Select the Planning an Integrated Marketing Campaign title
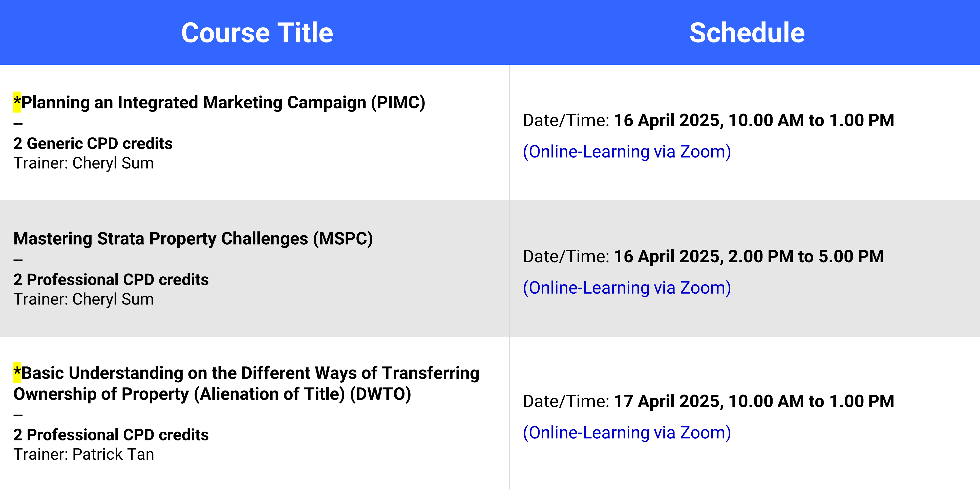Image resolution: width=980 pixels, height=490 pixels. coord(223,103)
